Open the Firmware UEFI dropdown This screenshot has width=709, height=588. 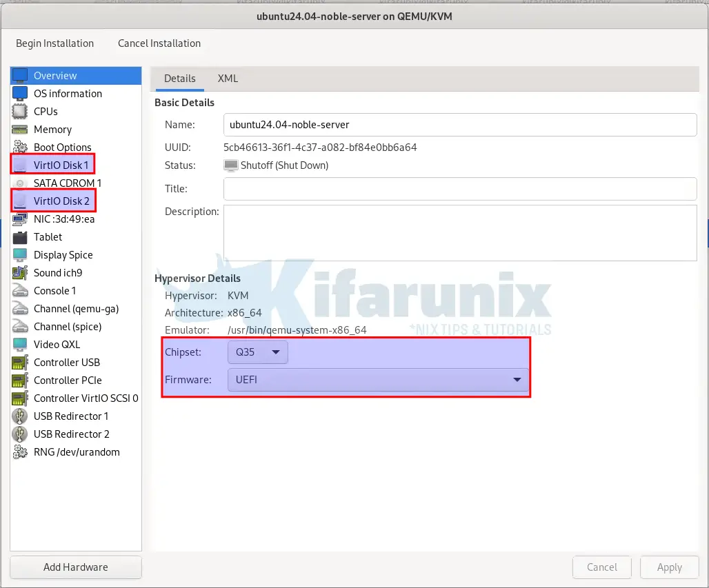point(378,380)
